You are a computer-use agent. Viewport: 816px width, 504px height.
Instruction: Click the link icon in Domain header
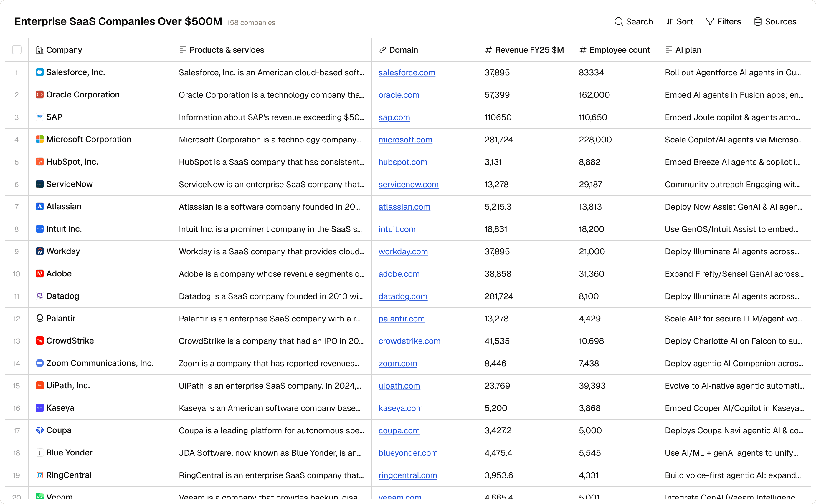382,50
